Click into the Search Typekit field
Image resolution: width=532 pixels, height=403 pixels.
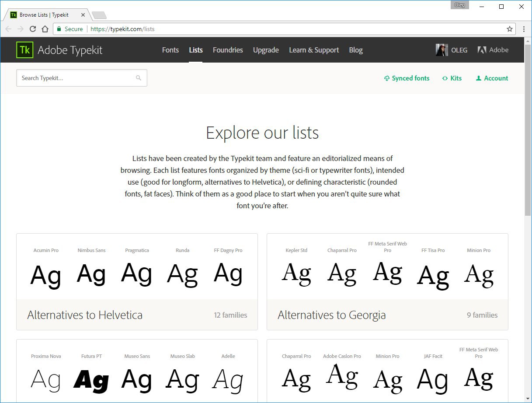click(82, 78)
